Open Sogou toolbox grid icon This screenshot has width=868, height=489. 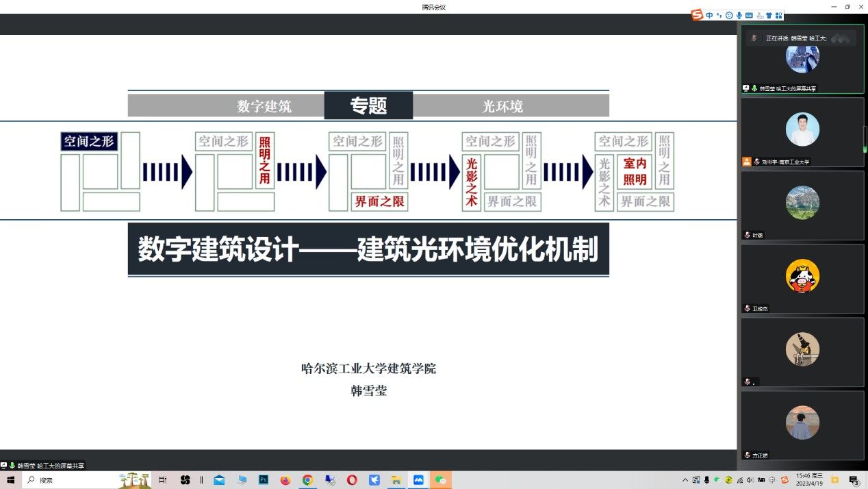tap(778, 15)
